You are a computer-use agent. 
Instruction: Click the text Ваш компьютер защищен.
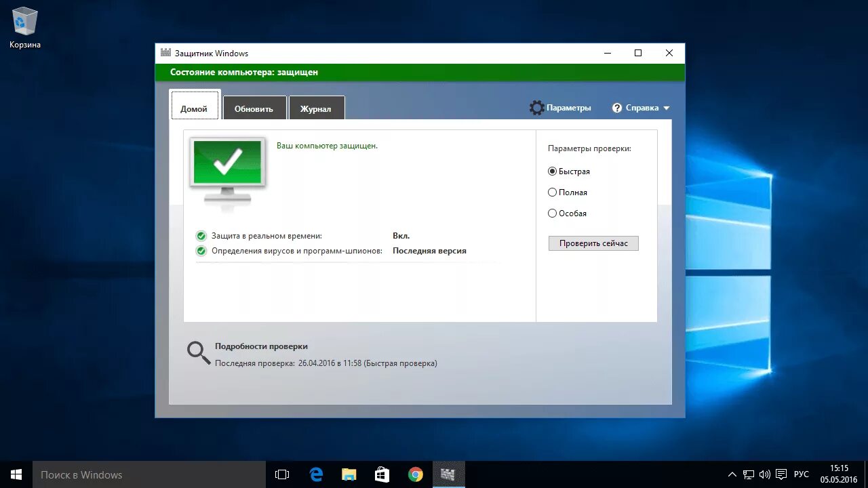click(x=327, y=146)
